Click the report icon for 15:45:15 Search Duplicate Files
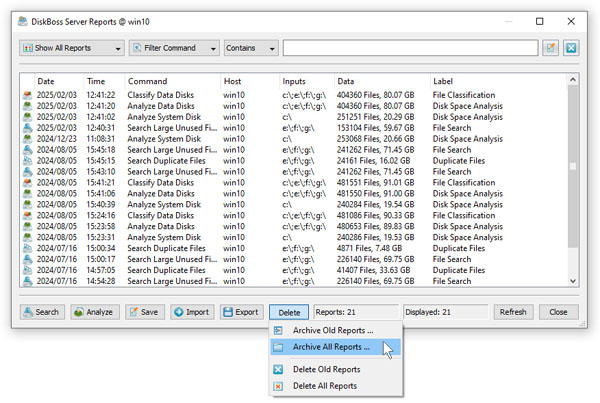This screenshot has width=600, height=403. pos(27,161)
